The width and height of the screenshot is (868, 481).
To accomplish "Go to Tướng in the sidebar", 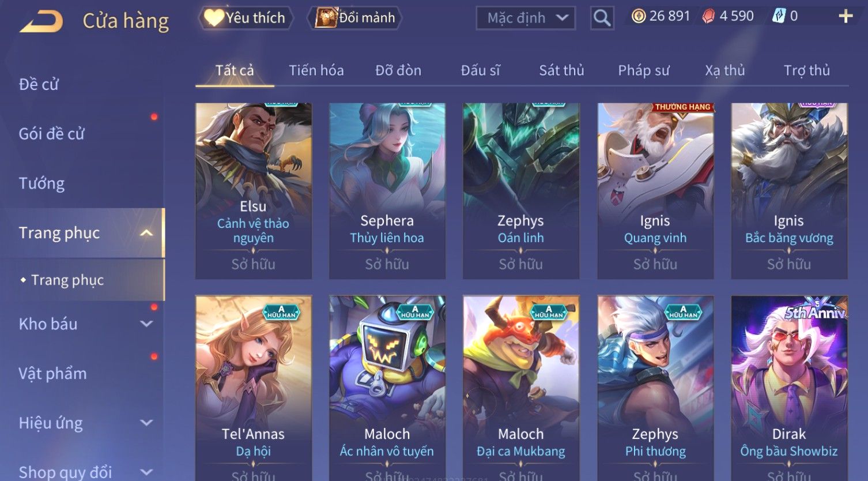I will [41, 183].
